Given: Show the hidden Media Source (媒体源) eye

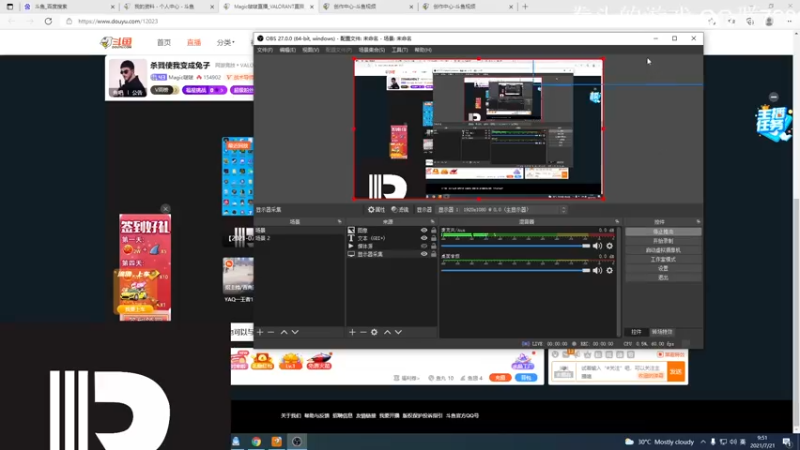Looking at the screenshot, I should click(423, 246).
